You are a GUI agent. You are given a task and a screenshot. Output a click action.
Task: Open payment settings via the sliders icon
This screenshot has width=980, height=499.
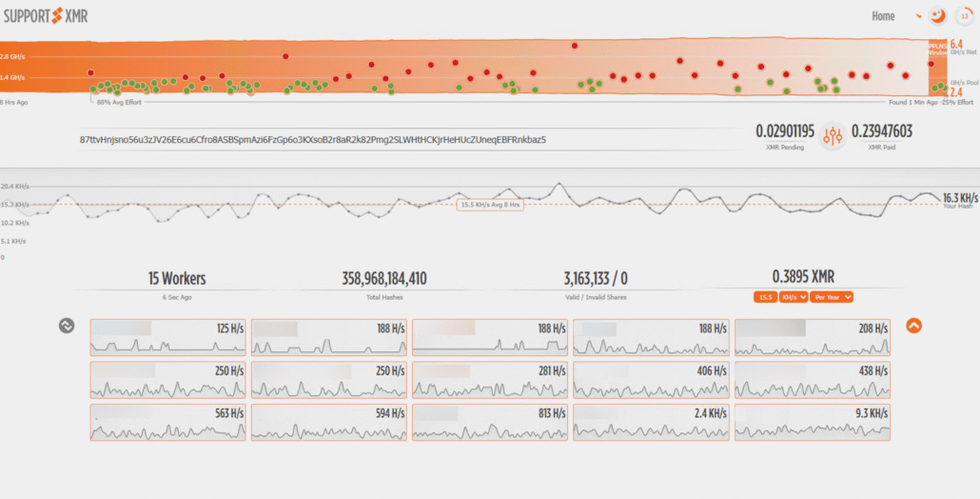coord(833,136)
